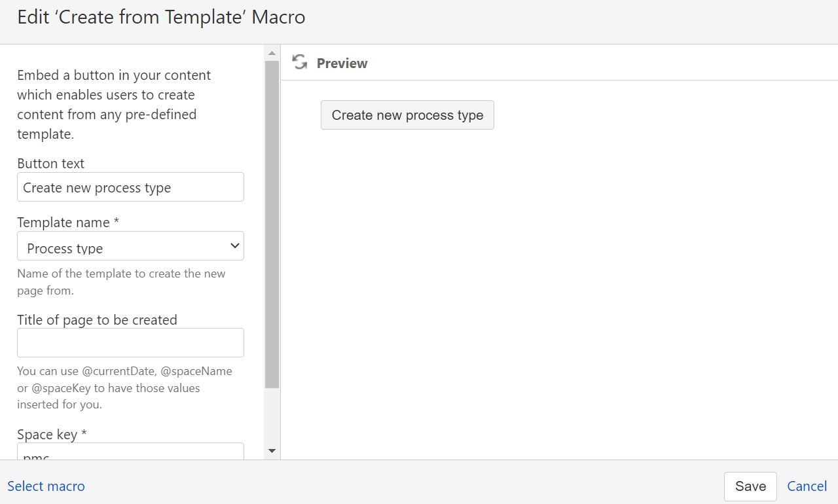
Task: Go back via the Select macro link
Action: coord(46,486)
